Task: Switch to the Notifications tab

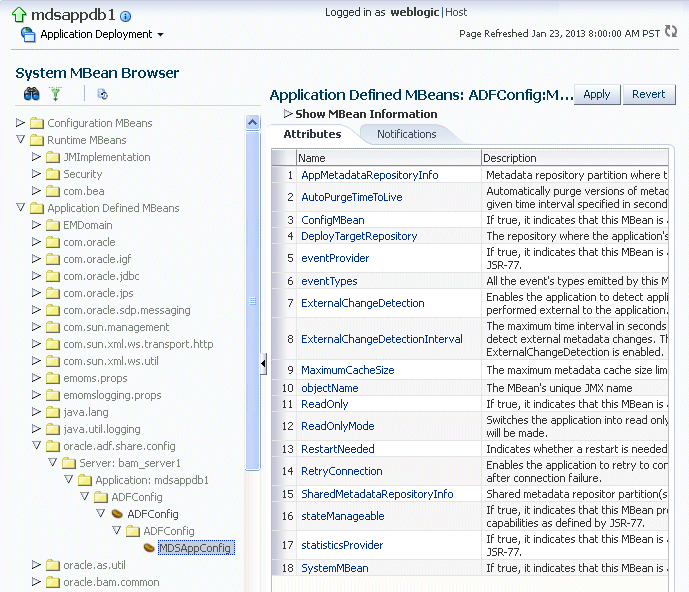Action: [x=406, y=134]
